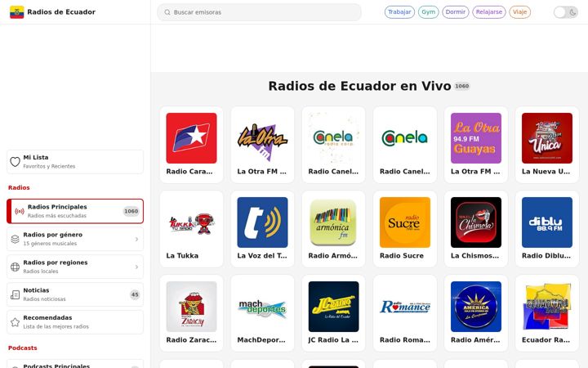Click the Radios de Ecuador en Vivo heading
Image resolution: width=588 pixels, height=368 pixels.
[359, 86]
